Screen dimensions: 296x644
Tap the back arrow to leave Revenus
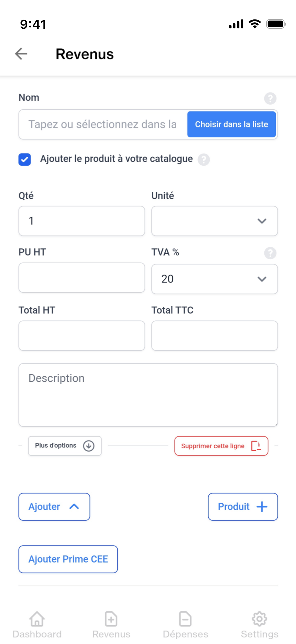[x=21, y=54]
